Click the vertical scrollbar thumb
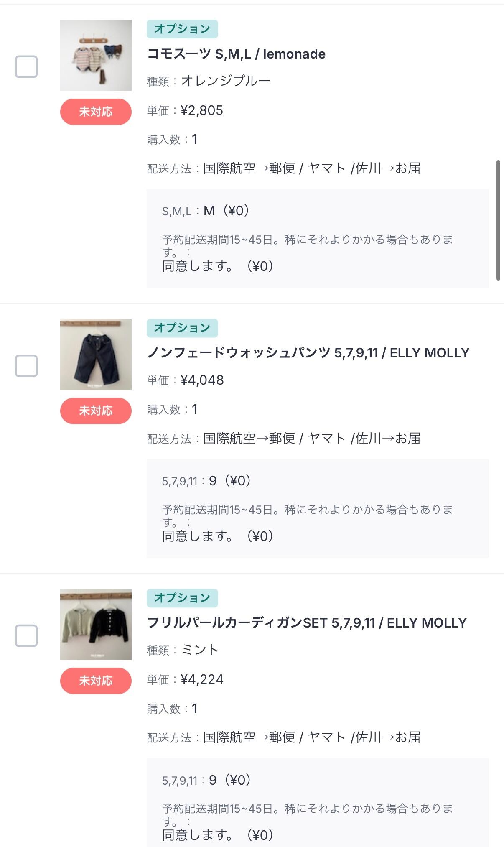 [x=498, y=220]
